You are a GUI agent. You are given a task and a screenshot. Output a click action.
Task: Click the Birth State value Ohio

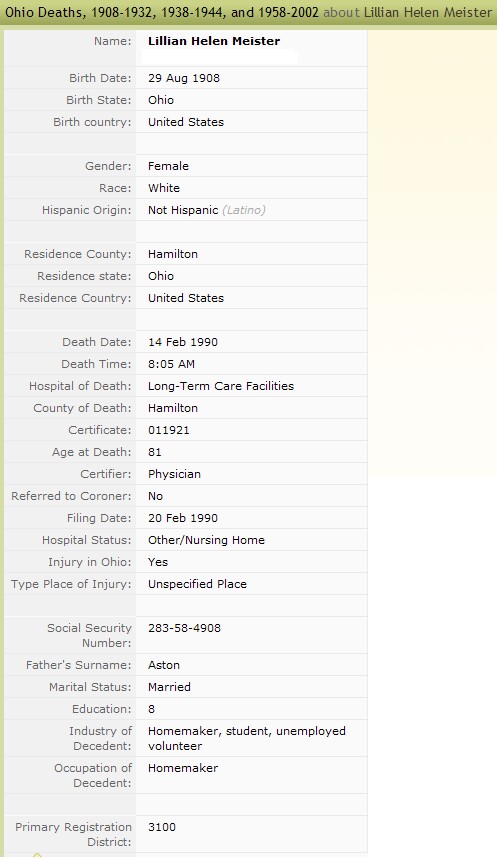pos(161,100)
